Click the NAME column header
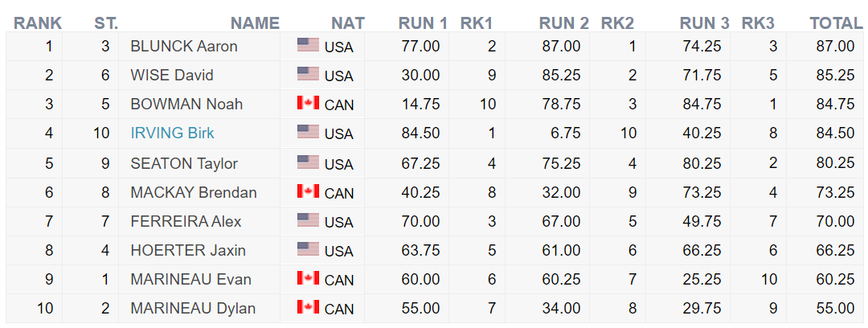Viewport: 868px width, 328px height. [255, 23]
